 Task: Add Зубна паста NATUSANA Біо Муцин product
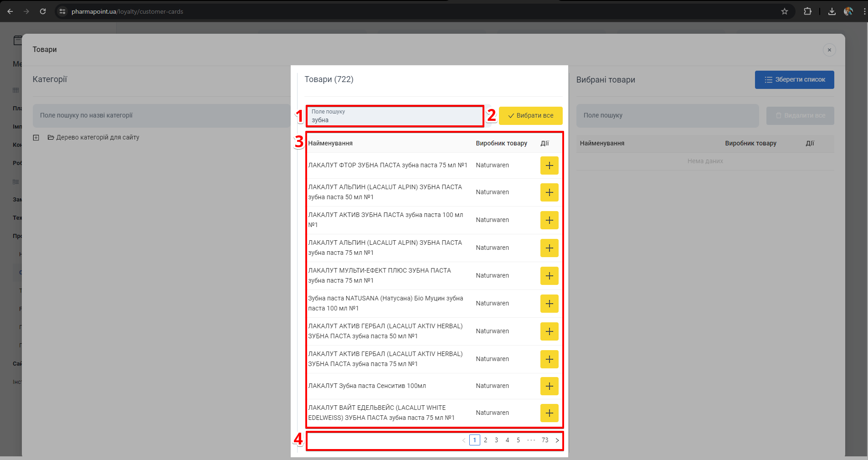coord(549,304)
